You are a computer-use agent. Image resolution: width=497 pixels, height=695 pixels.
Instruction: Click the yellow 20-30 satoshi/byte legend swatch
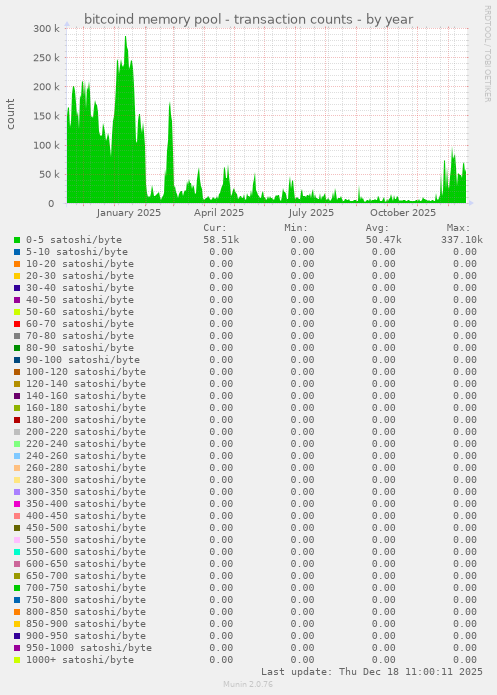[17, 276]
